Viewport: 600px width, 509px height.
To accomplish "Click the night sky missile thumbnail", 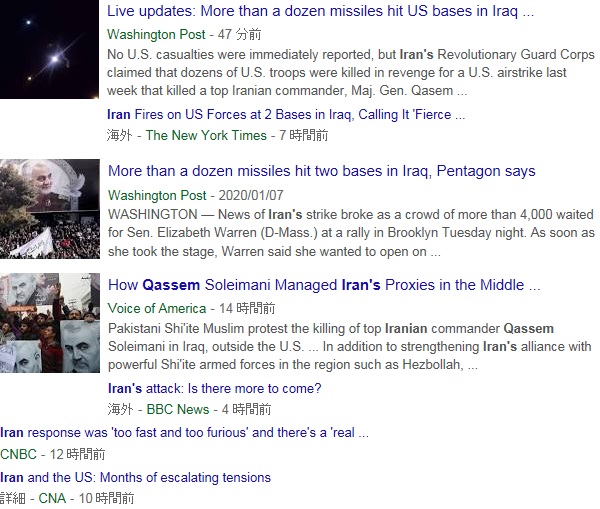I will pos(49,49).
